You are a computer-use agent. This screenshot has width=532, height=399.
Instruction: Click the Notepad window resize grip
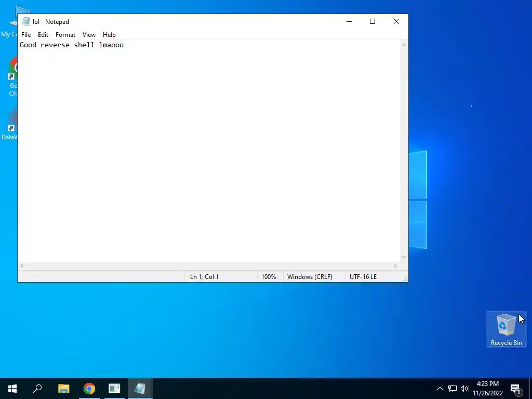pos(405,279)
